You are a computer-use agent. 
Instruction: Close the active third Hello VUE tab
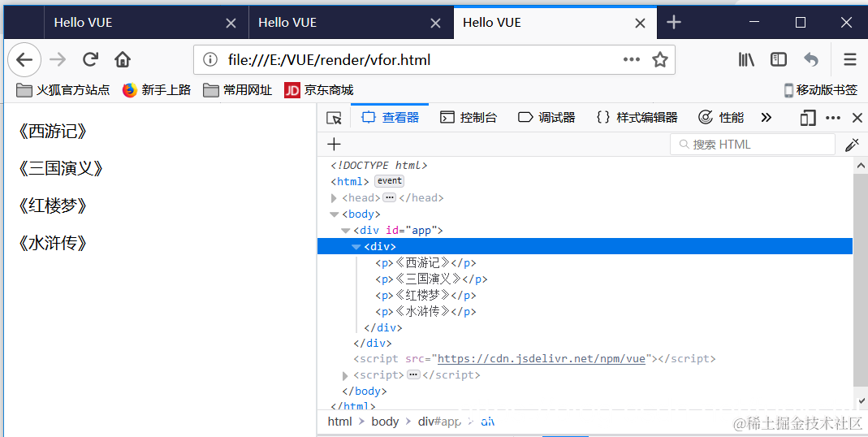tap(640, 24)
